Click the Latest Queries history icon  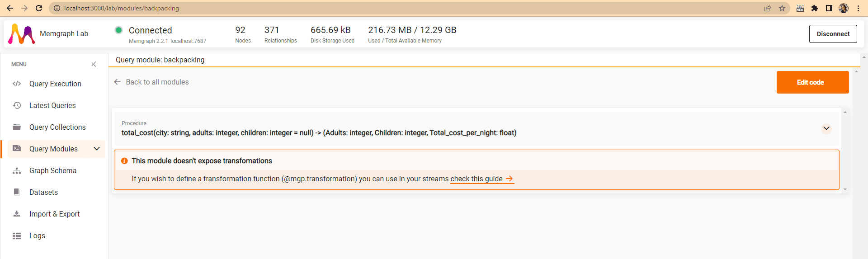pyautogui.click(x=17, y=105)
